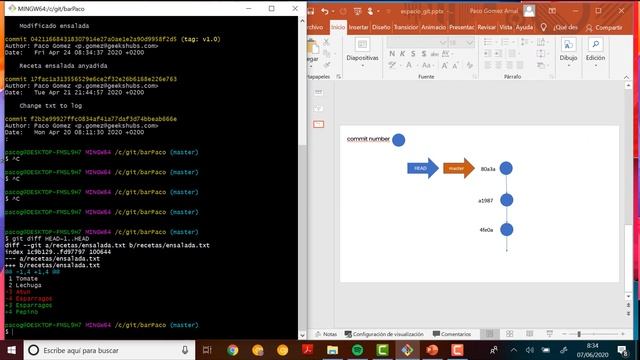This screenshot has width=640, height=360.
Task: Collapse the PowerPoint ribbon chevron
Action: (627, 77)
